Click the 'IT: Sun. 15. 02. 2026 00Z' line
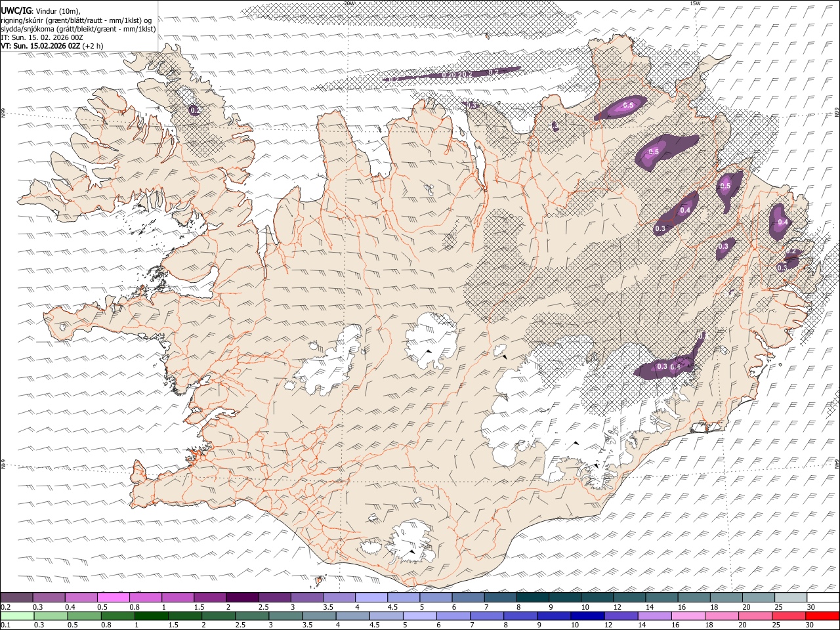The width and height of the screenshot is (840, 630). point(42,37)
